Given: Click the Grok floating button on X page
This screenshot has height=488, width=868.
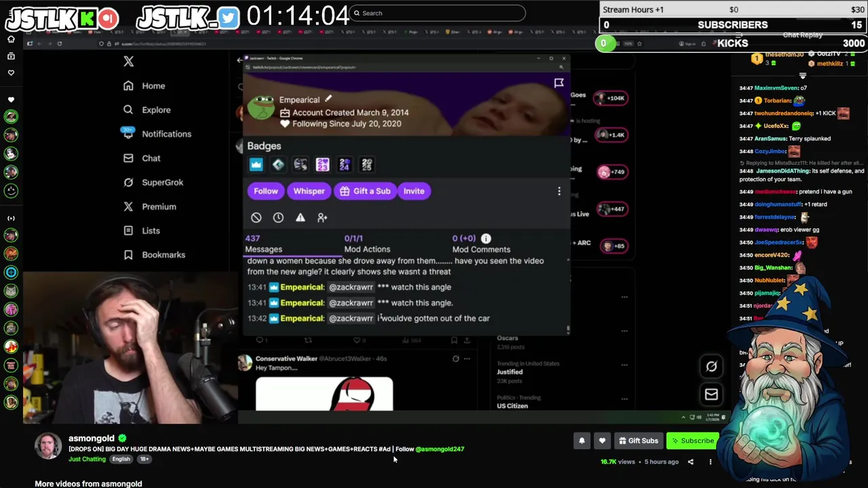Looking at the screenshot, I should pyautogui.click(x=711, y=367).
